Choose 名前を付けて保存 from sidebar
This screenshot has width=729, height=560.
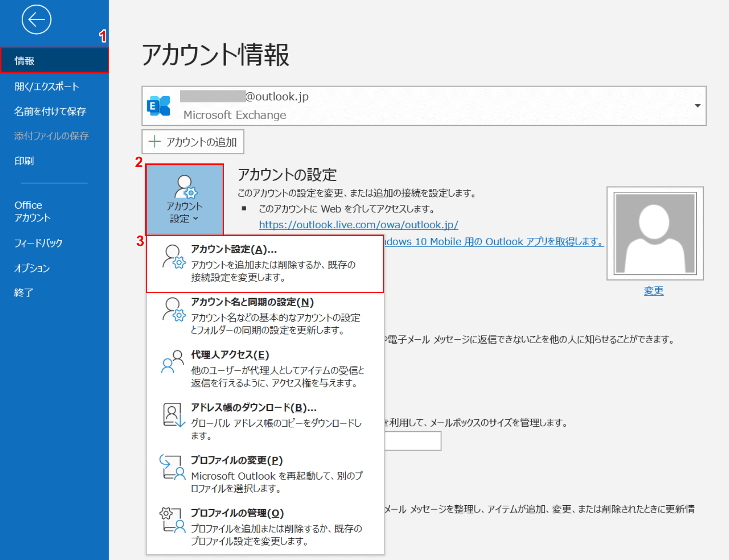(50, 112)
